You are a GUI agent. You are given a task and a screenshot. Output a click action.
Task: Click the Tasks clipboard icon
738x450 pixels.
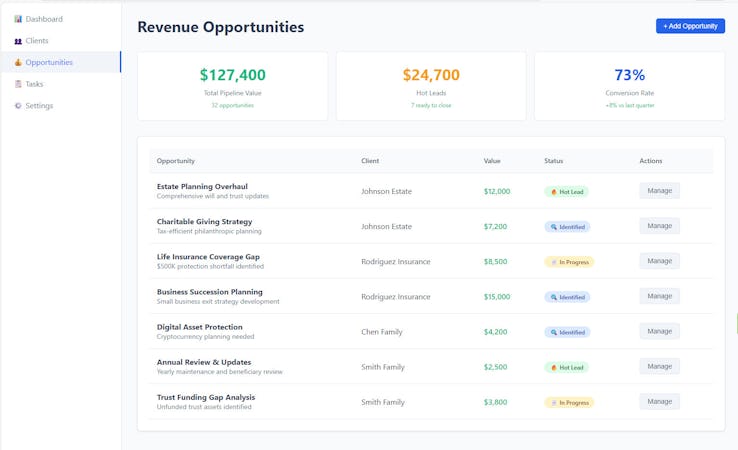18,84
